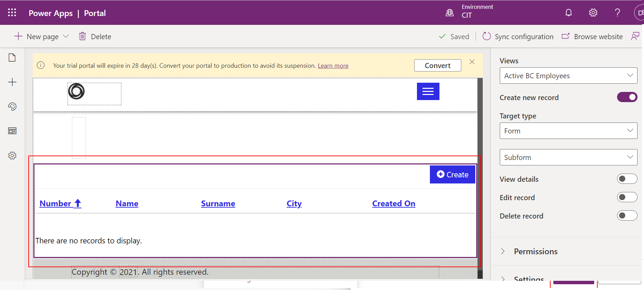Viewport: 644px width, 290px height.
Task: Click the ascending sort arrow next to Number
Action: click(78, 203)
